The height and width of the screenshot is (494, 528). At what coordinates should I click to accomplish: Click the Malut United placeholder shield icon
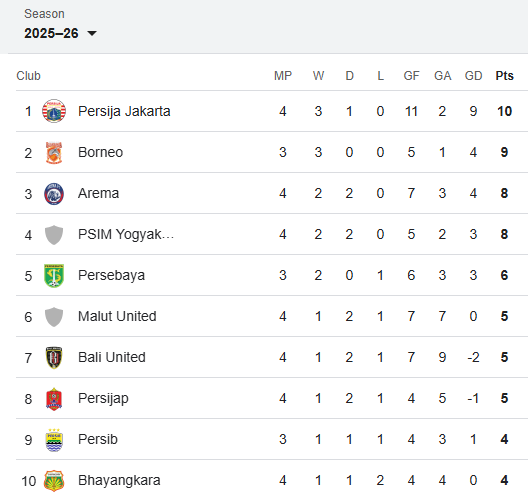[x=54, y=317]
